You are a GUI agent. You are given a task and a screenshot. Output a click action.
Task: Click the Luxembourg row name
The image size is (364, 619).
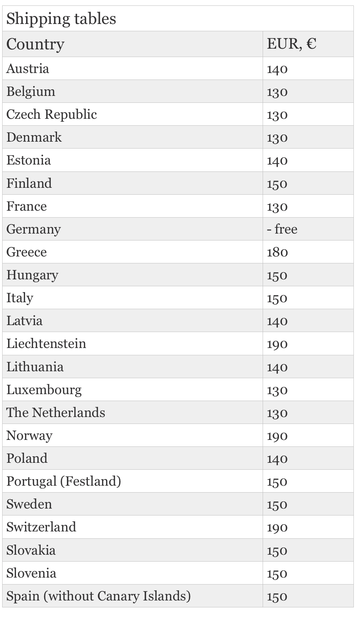44,390
